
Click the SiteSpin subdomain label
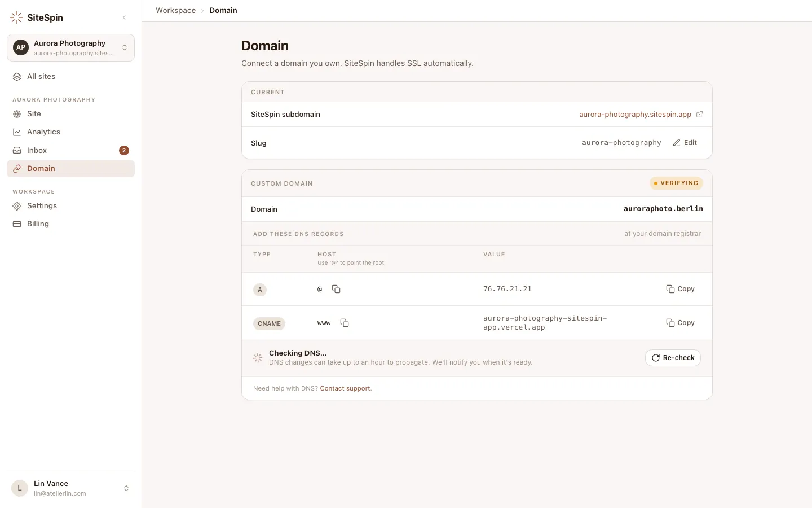click(x=285, y=115)
